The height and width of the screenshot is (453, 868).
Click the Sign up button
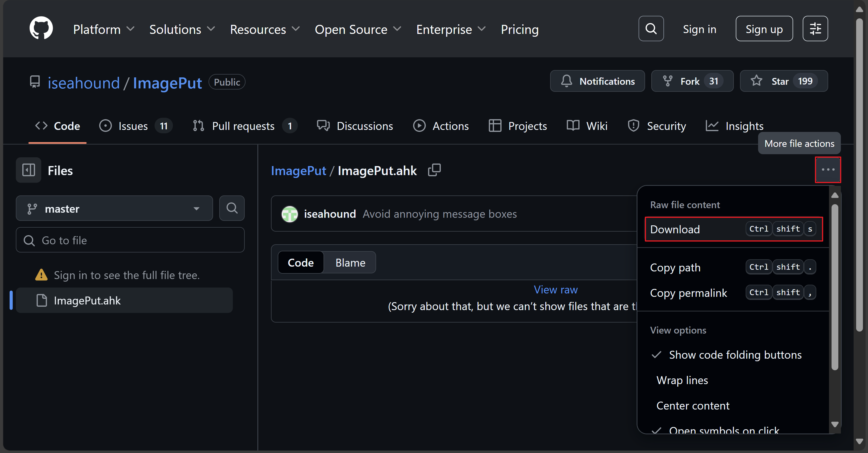click(x=764, y=29)
